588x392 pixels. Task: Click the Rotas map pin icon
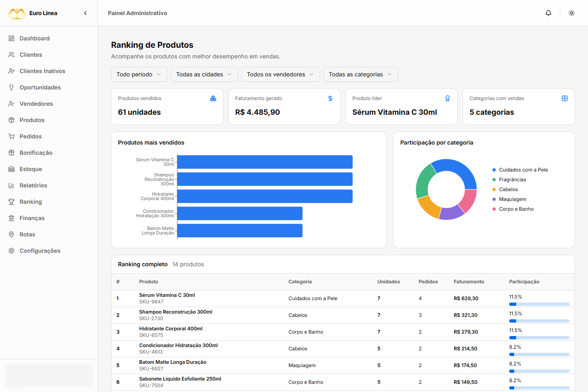[x=11, y=234]
